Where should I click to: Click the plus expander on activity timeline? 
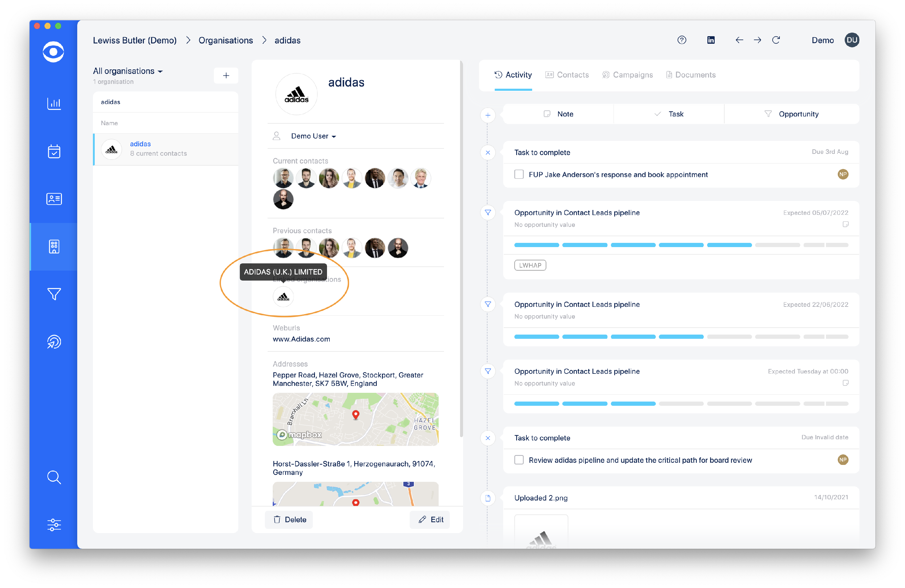coord(487,115)
